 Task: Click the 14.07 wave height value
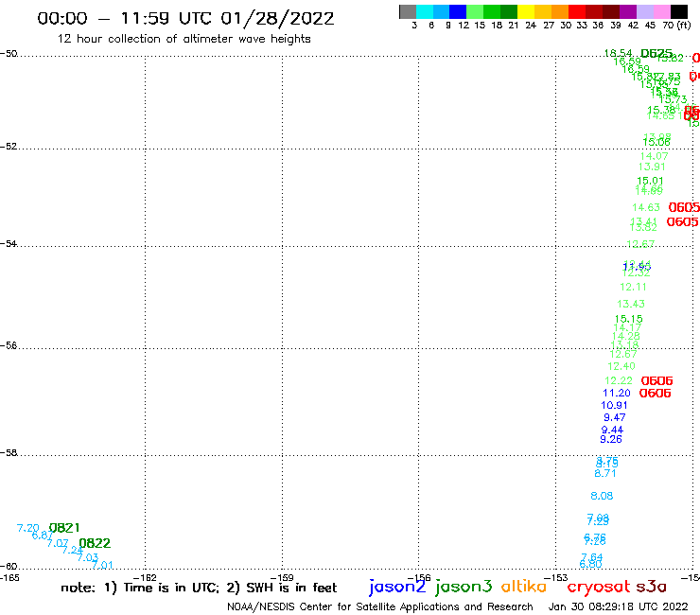pyautogui.click(x=654, y=156)
